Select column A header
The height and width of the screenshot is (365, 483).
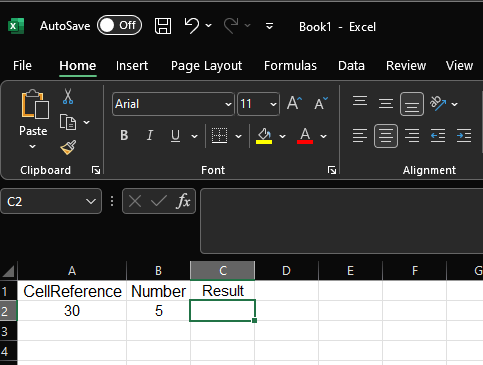72,271
